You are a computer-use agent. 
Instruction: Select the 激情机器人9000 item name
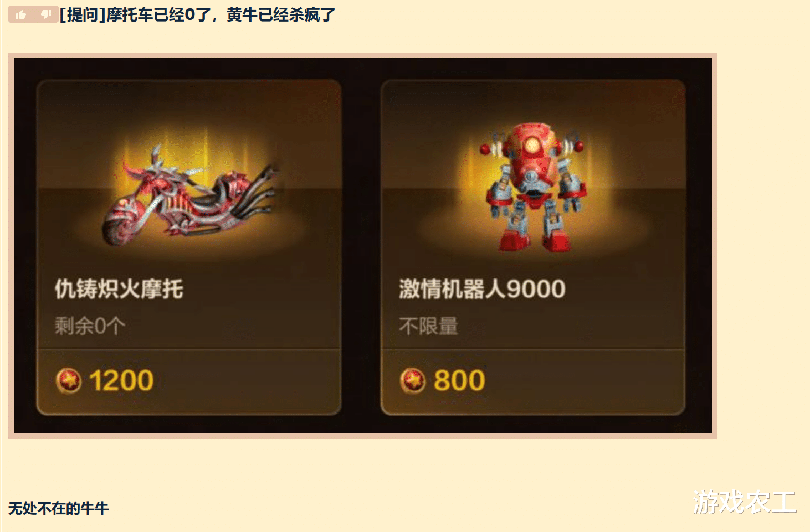[482, 289]
